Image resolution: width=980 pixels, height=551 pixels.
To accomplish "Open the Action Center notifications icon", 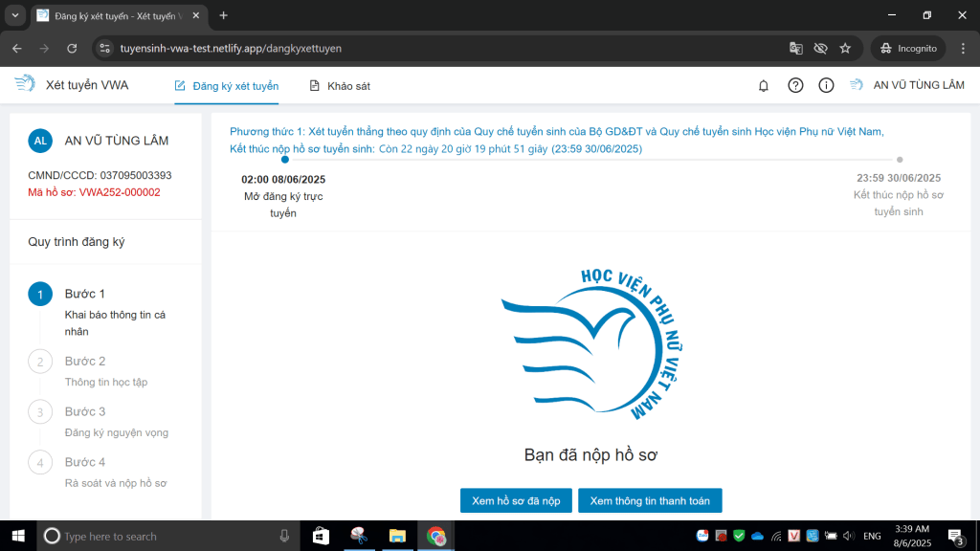I will tap(955, 536).
